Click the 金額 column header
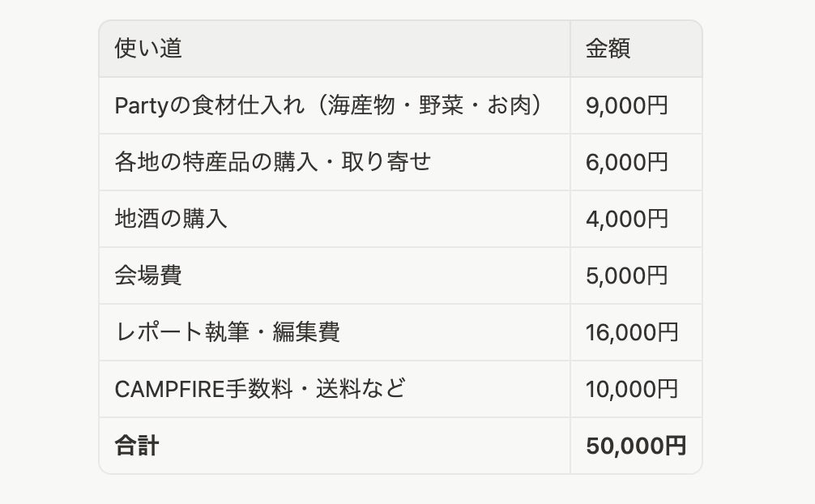The image size is (815, 504). pyautogui.click(x=608, y=49)
